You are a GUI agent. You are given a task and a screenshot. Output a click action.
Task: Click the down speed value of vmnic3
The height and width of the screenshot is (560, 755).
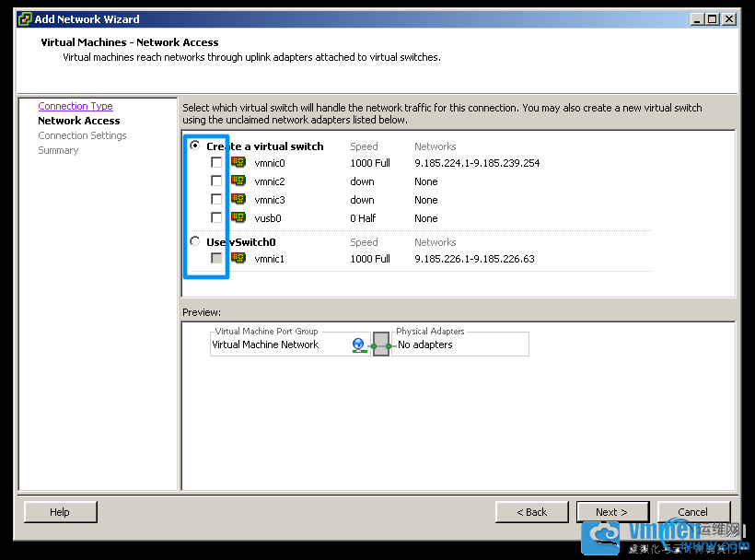(x=362, y=200)
